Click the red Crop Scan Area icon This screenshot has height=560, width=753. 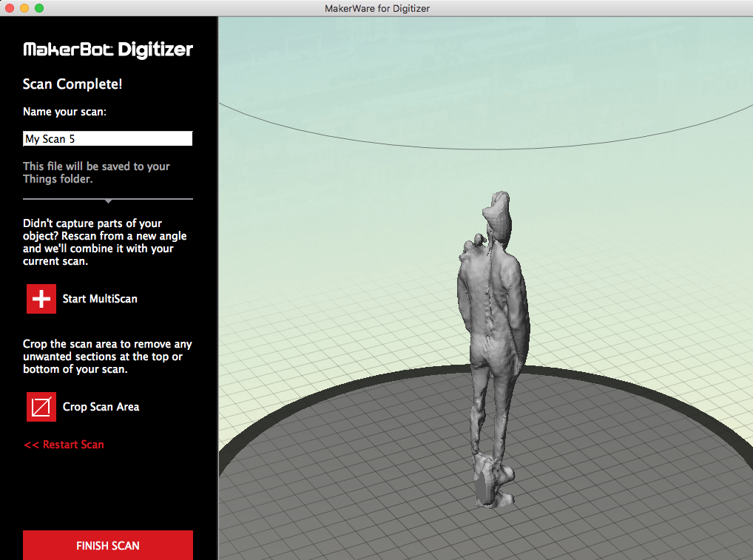[41, 407]
